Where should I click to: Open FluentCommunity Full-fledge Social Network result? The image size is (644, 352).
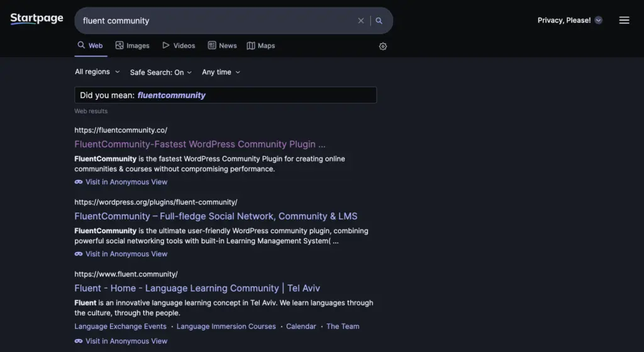point(216,216)
